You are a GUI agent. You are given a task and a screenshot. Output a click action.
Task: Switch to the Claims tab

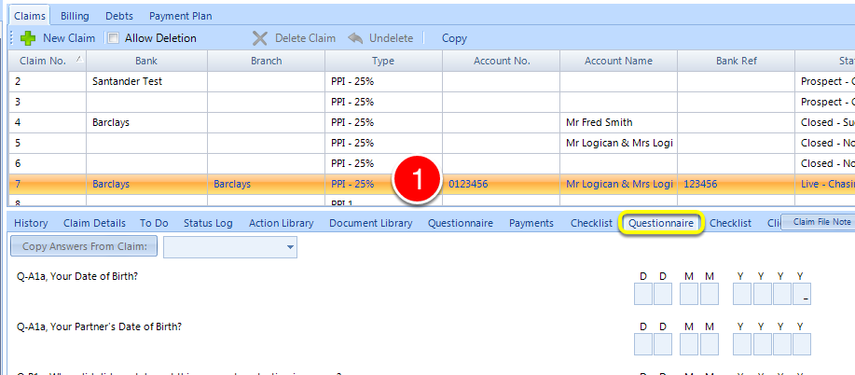tap(29, 16)
